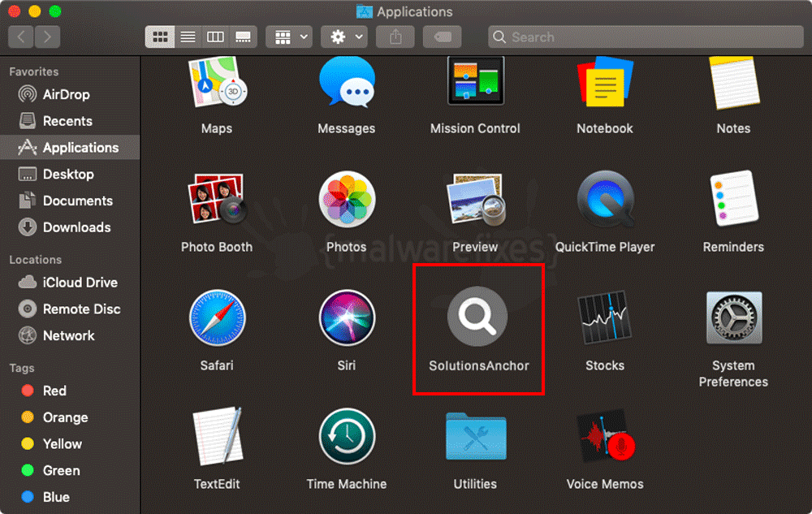Click the Share button in toolbar
812x514 pixels.
(x=395, y=37)
